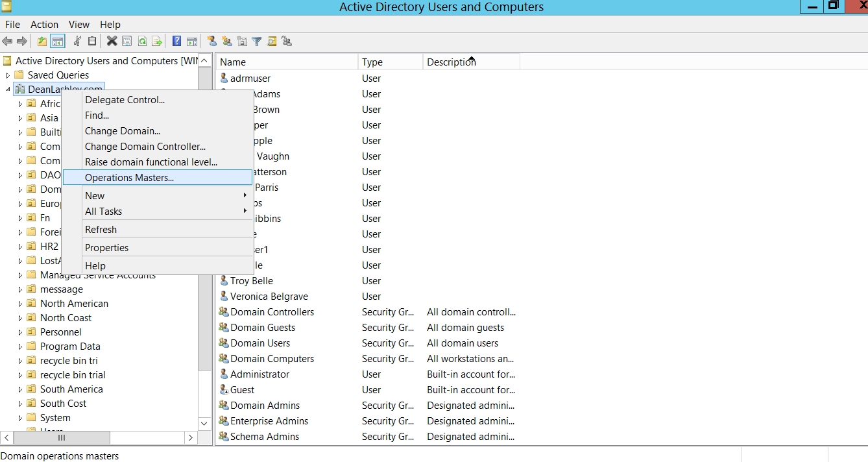
Task: Open Help via blue question mark icon
Action: coord(176,42)
